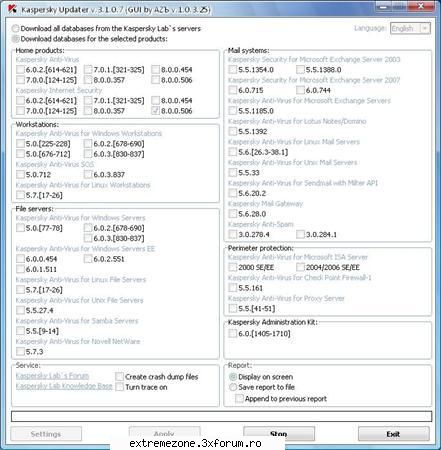
Task: Click the Stop button
Action: [x=279, y=434]
